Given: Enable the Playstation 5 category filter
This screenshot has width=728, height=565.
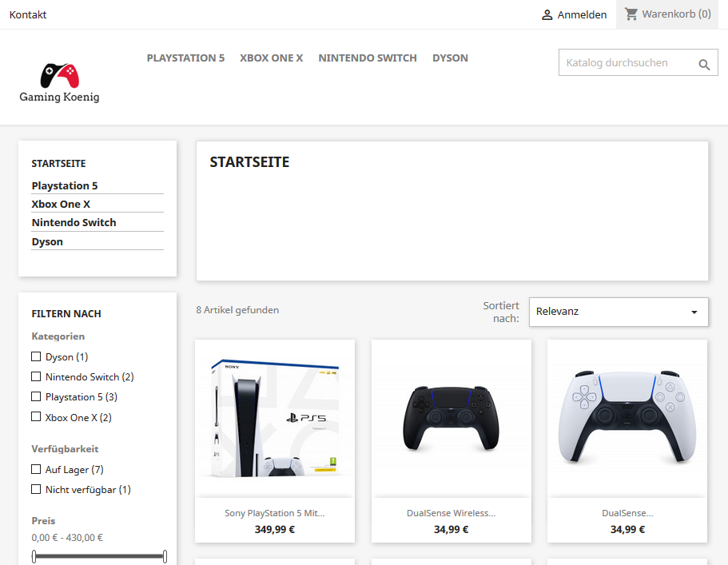Looking at the screenshot, I should tap(36, 396).
